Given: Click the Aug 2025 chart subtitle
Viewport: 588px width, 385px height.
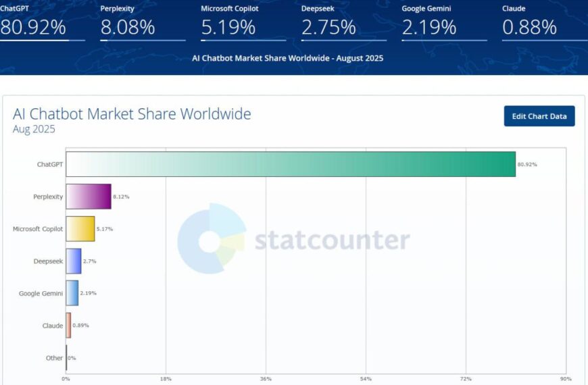Looking at the screenshot, I should [34, 129].
